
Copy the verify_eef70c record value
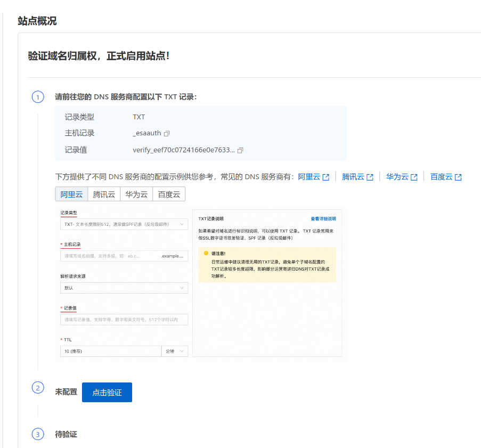click(x=240, y=151)
